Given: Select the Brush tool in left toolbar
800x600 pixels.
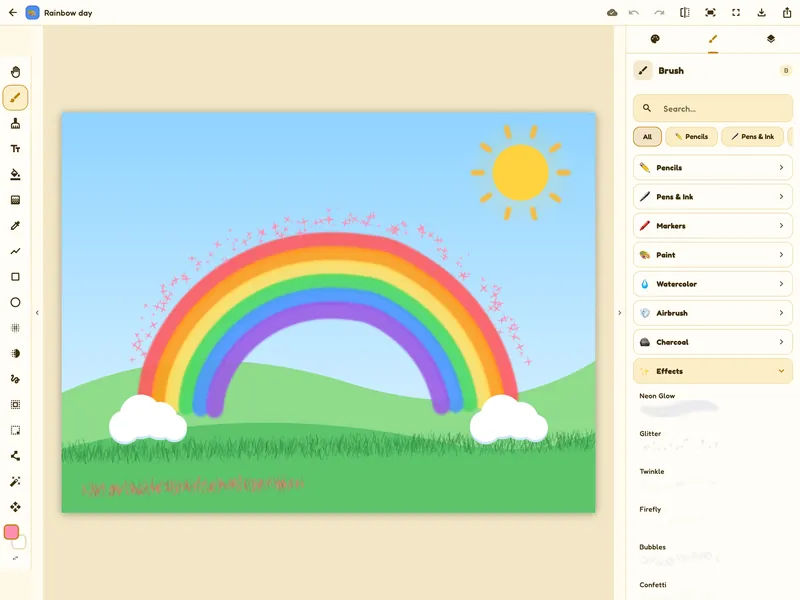Looking at the screenshot, I should click(x=15, y=97).
